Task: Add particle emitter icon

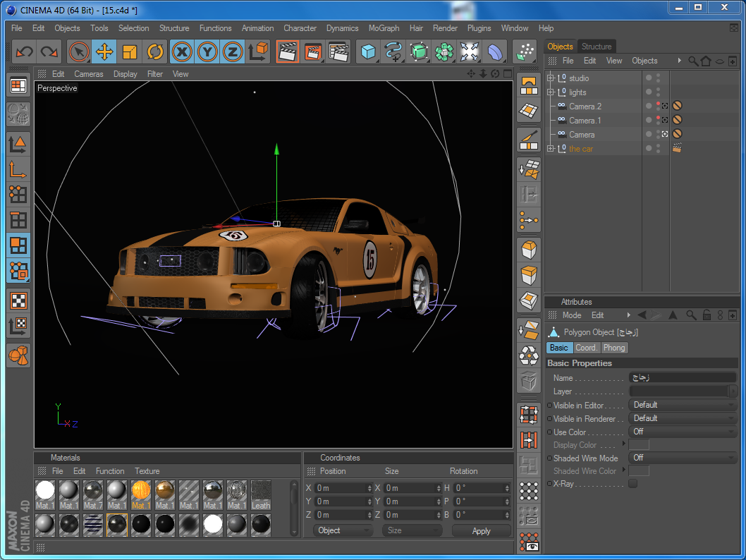Action: 525,51
